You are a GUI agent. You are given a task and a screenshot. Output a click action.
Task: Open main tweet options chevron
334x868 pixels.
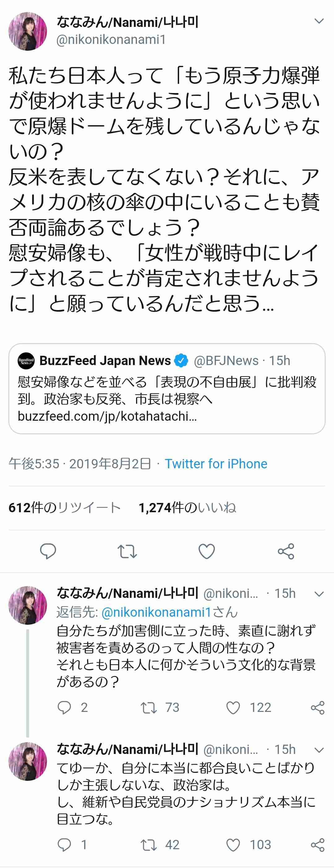tap(319, 21)
